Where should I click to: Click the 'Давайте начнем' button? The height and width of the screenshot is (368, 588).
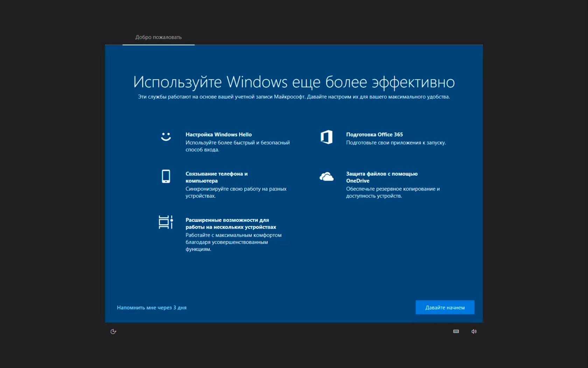pyautogui.click(x=445, y=307)
